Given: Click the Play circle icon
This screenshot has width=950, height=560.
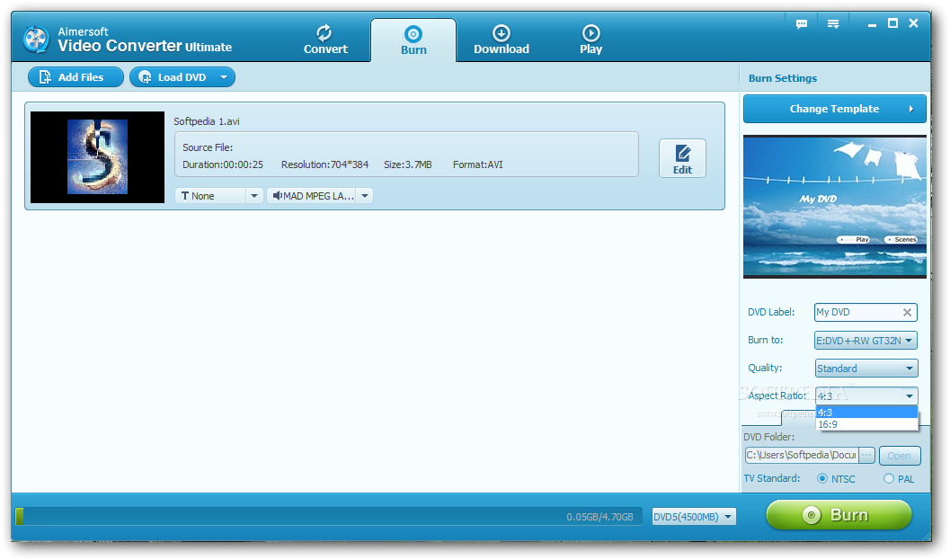Looking at the screenshot, I should pos(590,32).
